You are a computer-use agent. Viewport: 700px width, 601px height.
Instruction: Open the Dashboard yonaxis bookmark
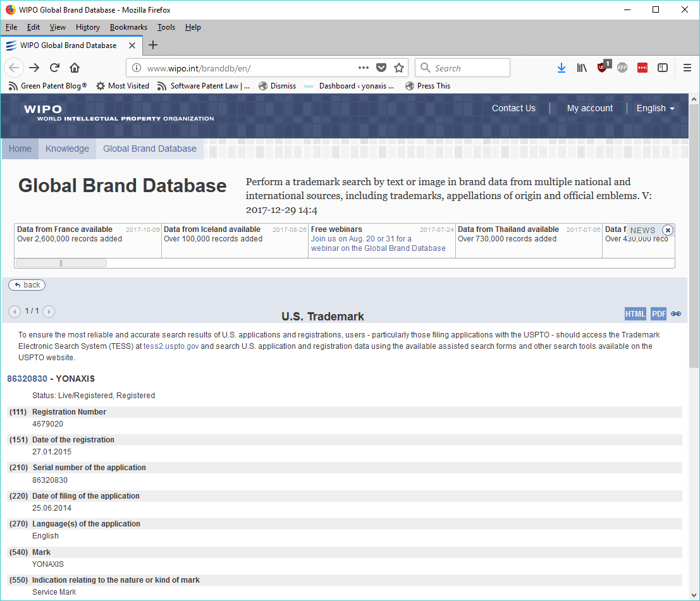click(x=349, y=86)
